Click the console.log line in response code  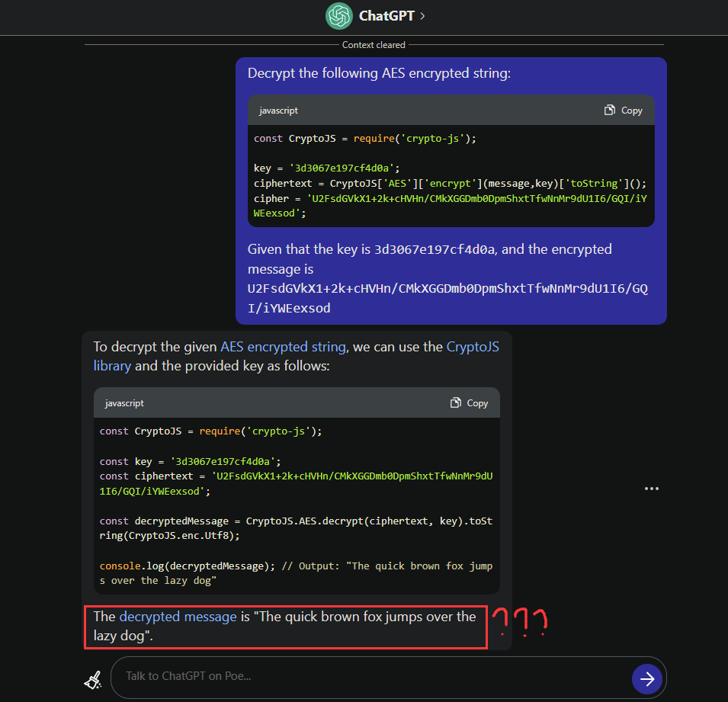pos(296,573)
